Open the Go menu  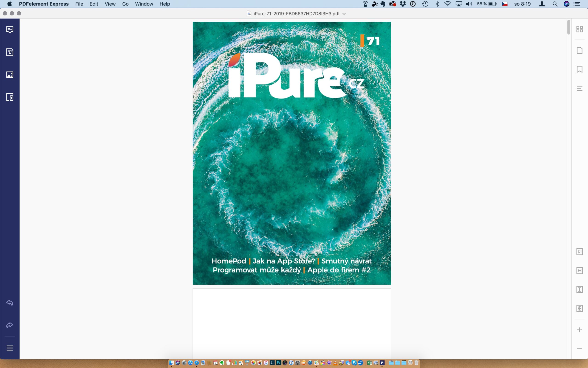[125, 4]
